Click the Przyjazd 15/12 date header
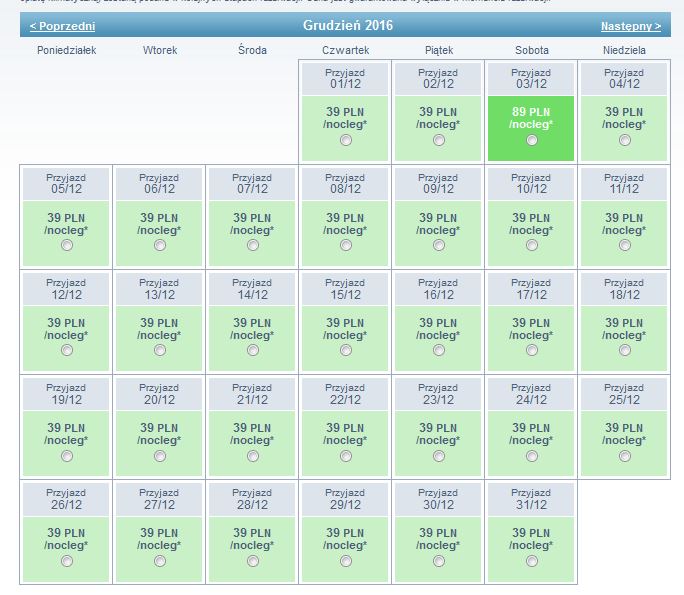 click(x=345, y=289)
